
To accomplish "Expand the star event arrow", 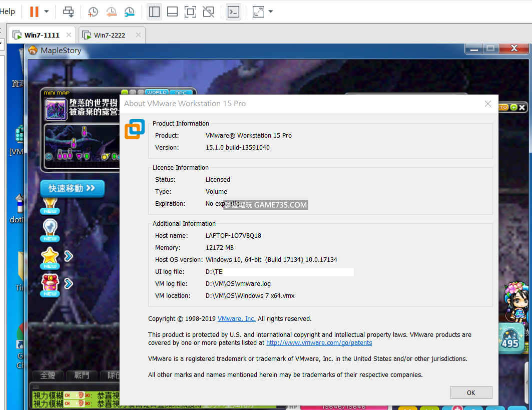I will 69,256.
